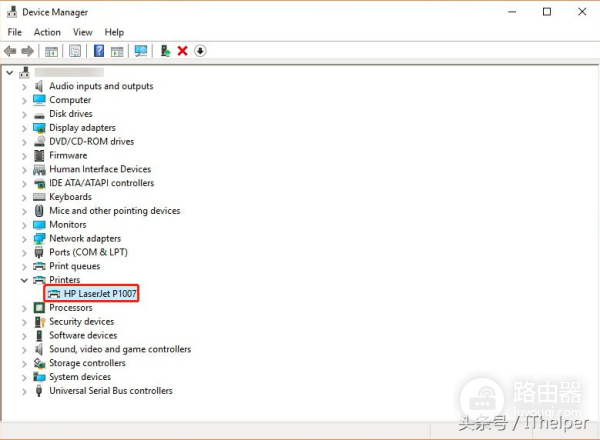The width and height of the screenshot is (600, 440).
Task: Click the Device Manager title bar icon
Action: (x=11, y=12)
